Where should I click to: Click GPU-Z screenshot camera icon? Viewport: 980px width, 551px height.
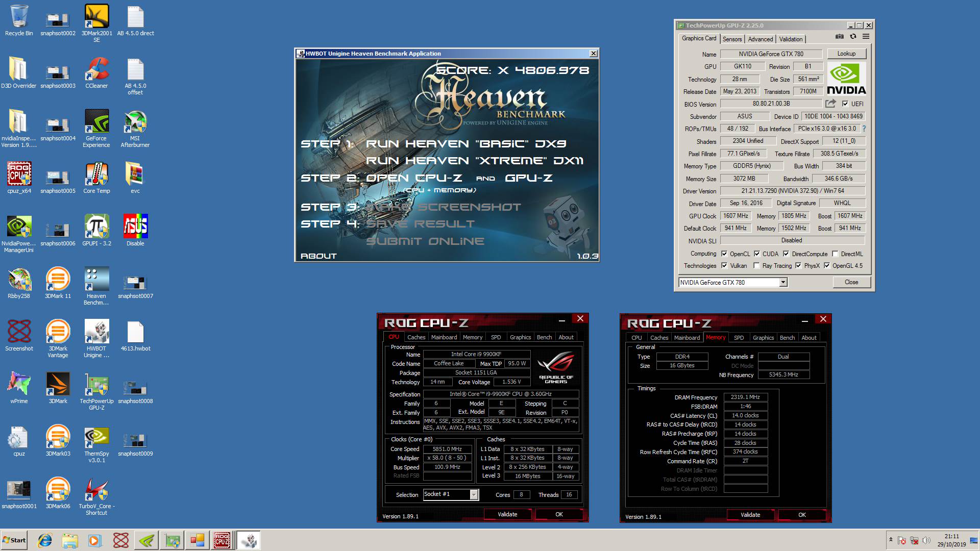(839, 37)
